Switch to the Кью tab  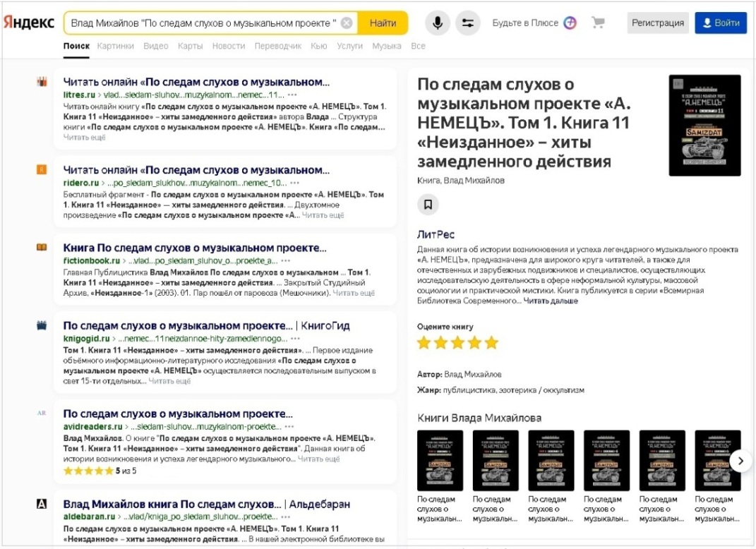point(318,46)
